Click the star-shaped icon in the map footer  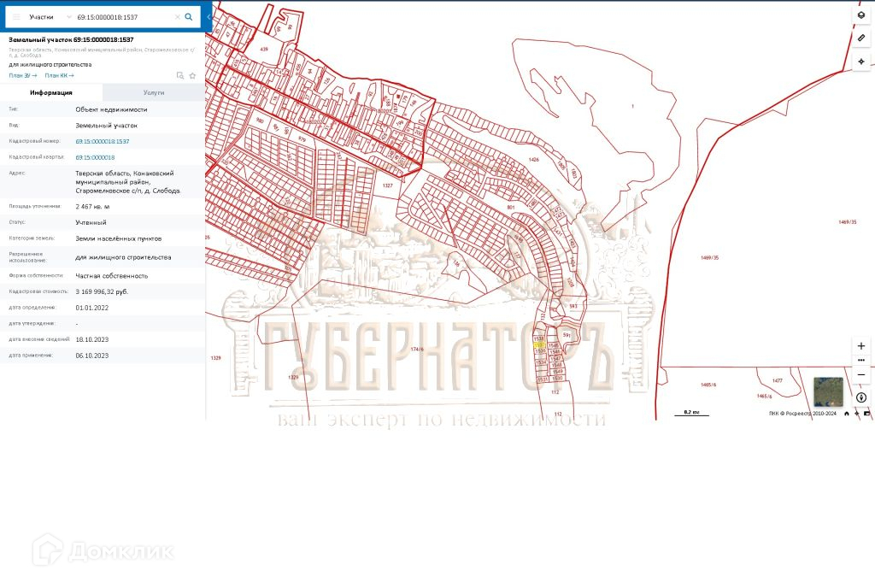[857, 414]
